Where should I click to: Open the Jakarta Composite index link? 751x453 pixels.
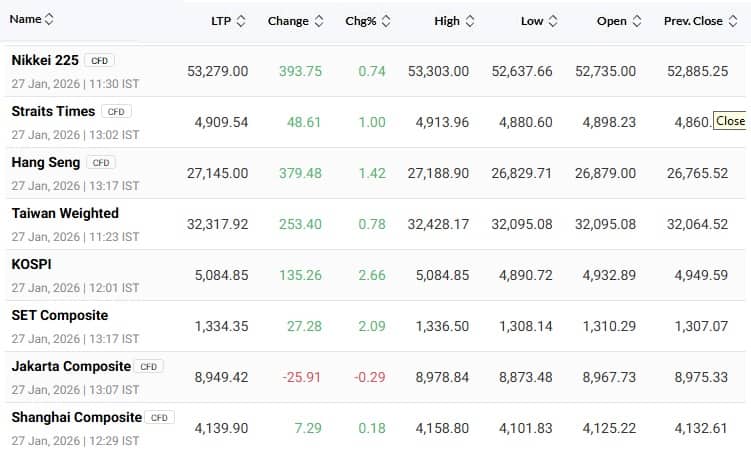71,367
